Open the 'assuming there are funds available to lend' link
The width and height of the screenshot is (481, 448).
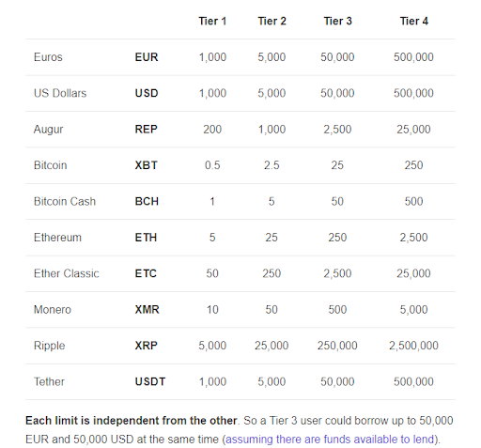point(330,439)
